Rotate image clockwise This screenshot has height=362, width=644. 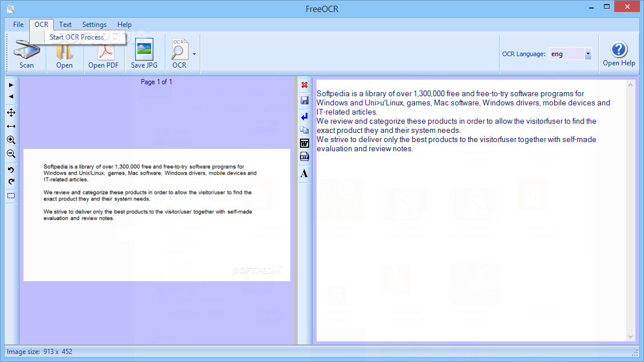point(11,181)
